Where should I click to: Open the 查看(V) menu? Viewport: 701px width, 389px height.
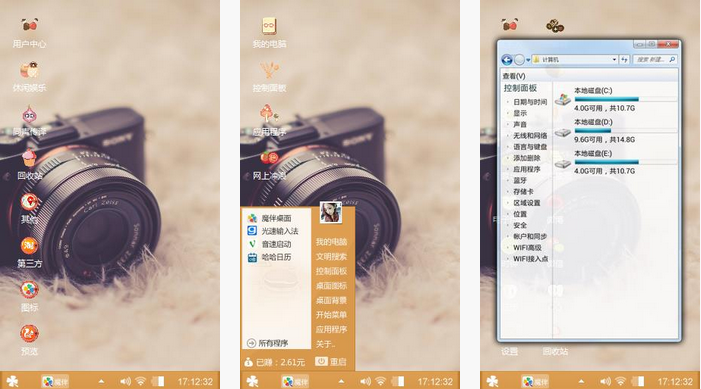tap(514, 76)
